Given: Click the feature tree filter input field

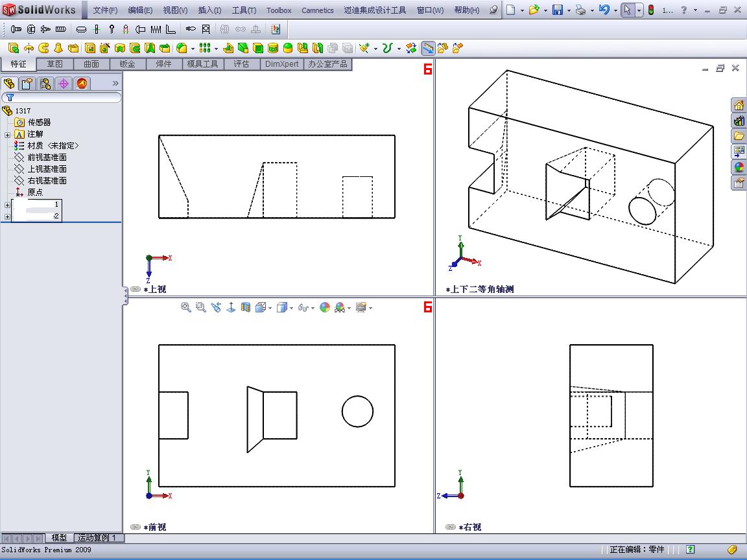Looking at the screenshot, I should coord(62,98).
